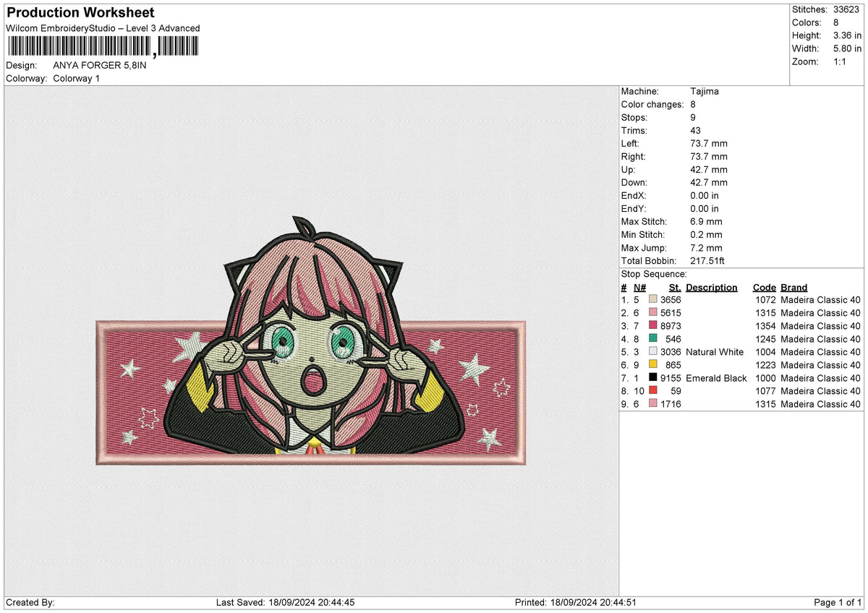The height and width of the screenshot is (613, 868).
Task: Click the Left extent value 73.7 mm
Action: [709, 144]
